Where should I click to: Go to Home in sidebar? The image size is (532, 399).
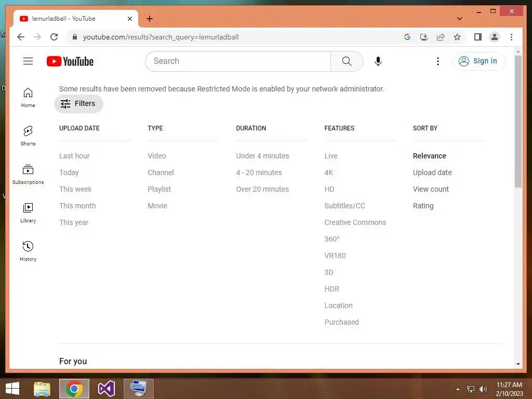[28, 98]
